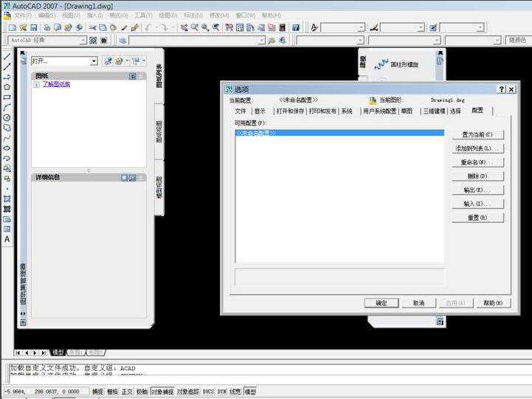
Task: Click the Plot printer icon
Action: 46,27
